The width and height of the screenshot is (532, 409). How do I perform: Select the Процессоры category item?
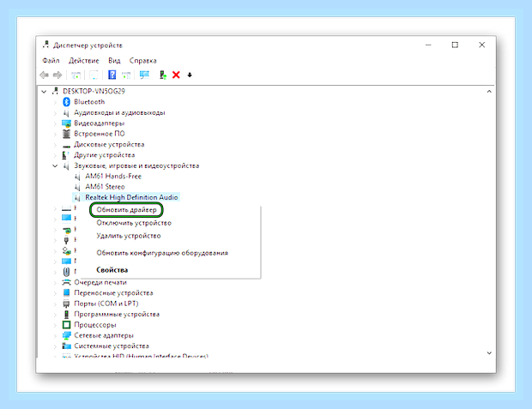(95, 325)
